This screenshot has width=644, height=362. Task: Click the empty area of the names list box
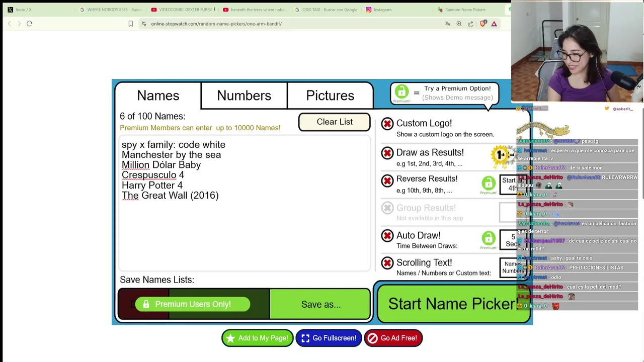pyautogui.click(x=245, y=236)
